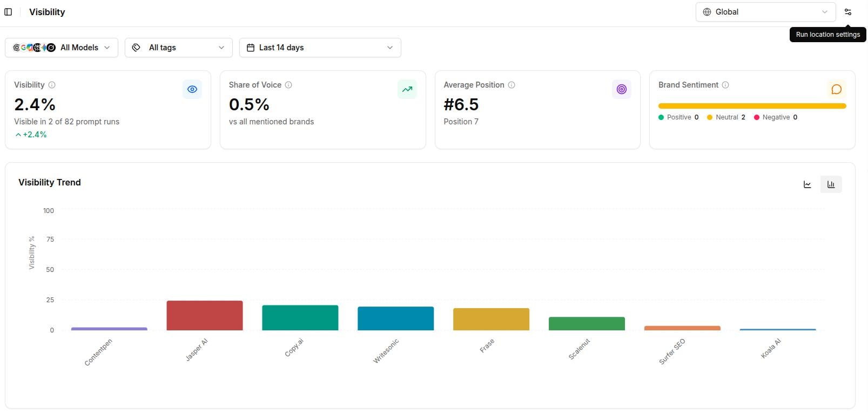Click the 2.4% visibility value

tap(35, 104)
